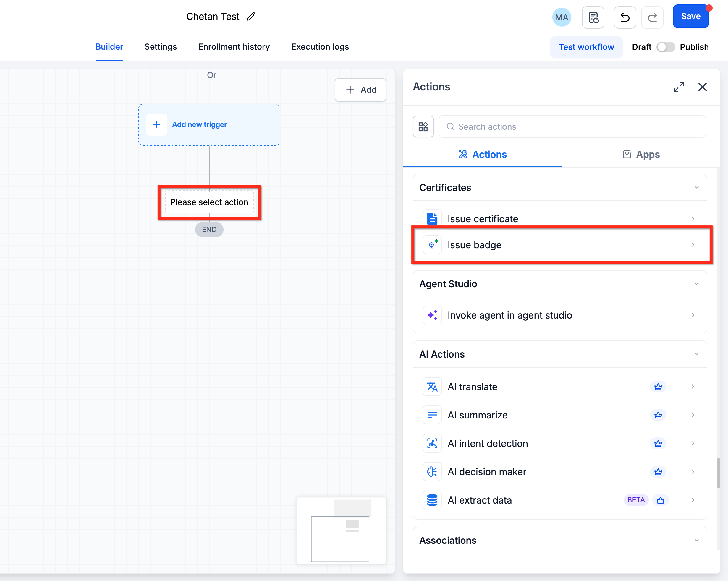
Task: Click the wrench icon on Actions tab
Action: (x=463, y=155)
